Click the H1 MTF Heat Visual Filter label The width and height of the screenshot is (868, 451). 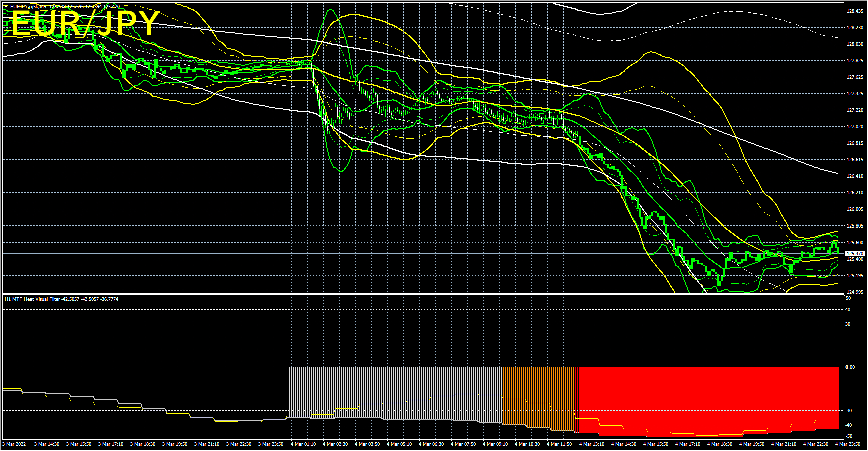62,299
